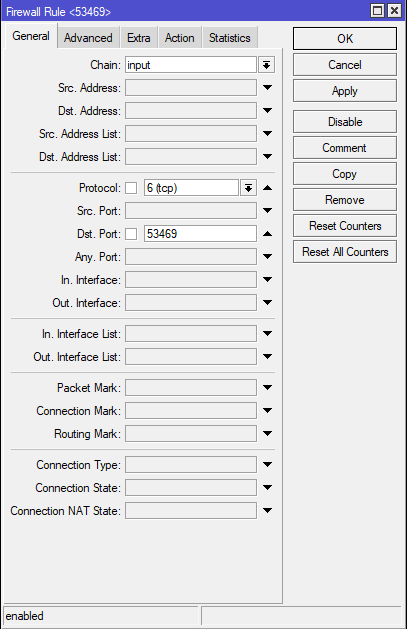
Task: Toggle the Protocol invert checkbox
Action: [x=131, y=188]
